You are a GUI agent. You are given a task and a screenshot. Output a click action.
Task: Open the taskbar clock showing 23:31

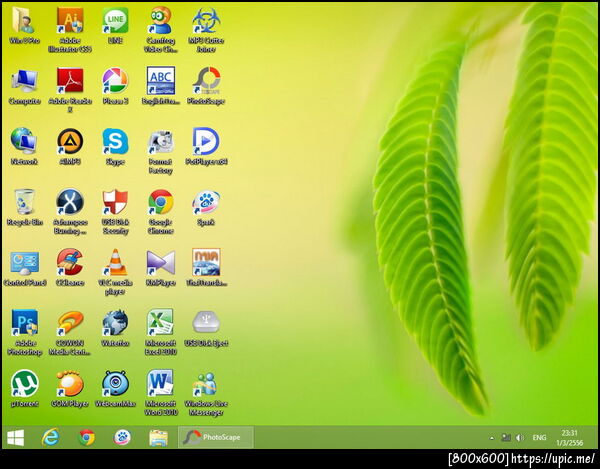(569, 438)
